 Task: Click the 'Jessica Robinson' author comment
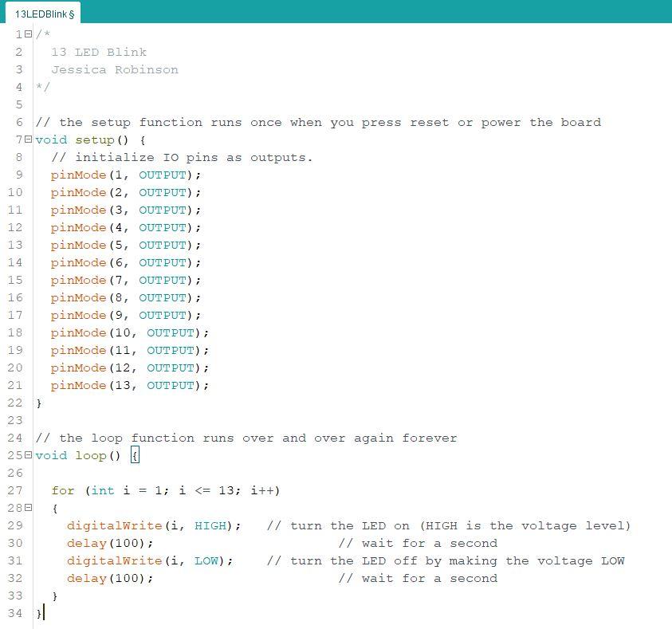point(115,69)
